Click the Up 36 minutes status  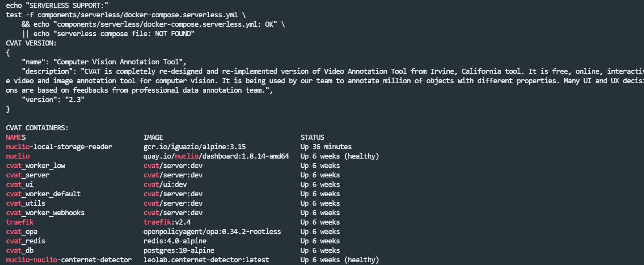[x=326, y=147]
